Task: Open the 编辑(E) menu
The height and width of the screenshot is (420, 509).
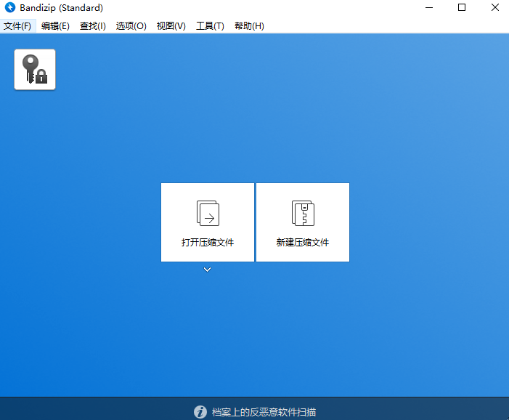Action: pyautogui.click(x=55, y=26)
